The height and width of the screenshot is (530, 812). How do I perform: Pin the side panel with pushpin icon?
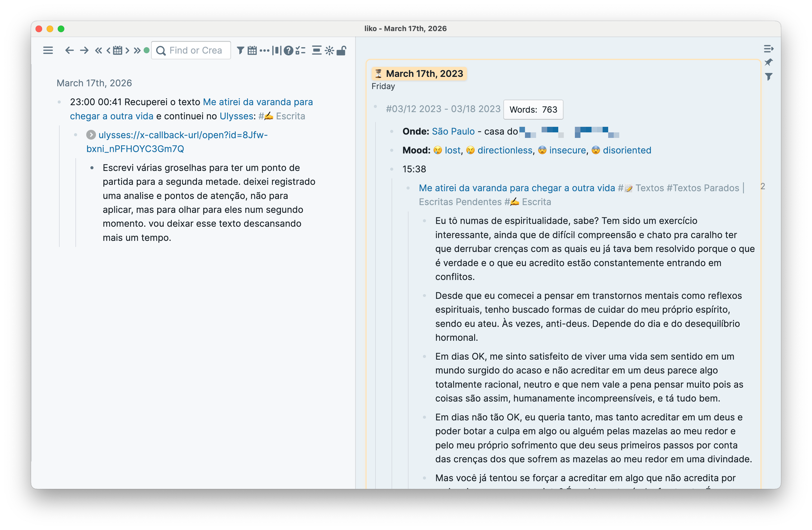(769, 62)
